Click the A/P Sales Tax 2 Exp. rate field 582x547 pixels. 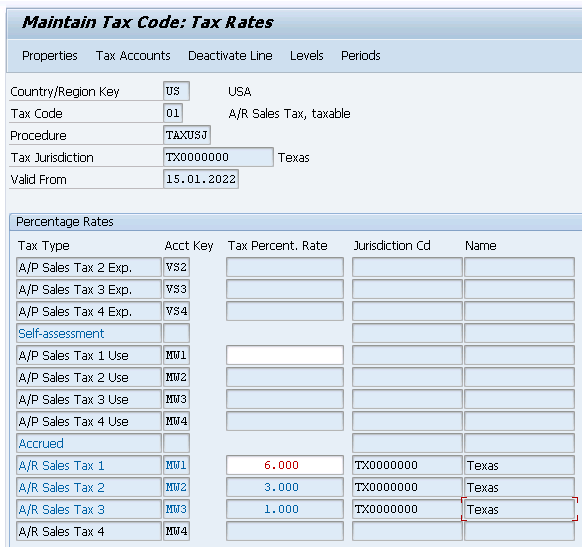tap(285, 267)
